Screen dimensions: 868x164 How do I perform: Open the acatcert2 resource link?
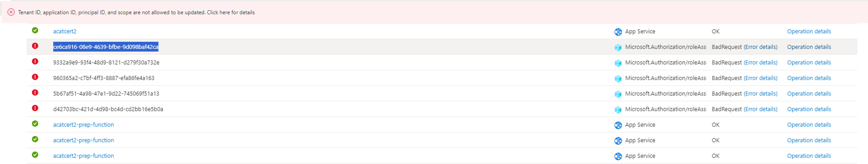[65, 31]
